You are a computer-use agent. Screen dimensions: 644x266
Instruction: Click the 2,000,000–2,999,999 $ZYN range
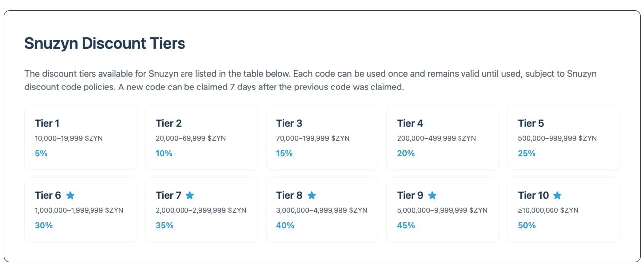tap(201, 210)
